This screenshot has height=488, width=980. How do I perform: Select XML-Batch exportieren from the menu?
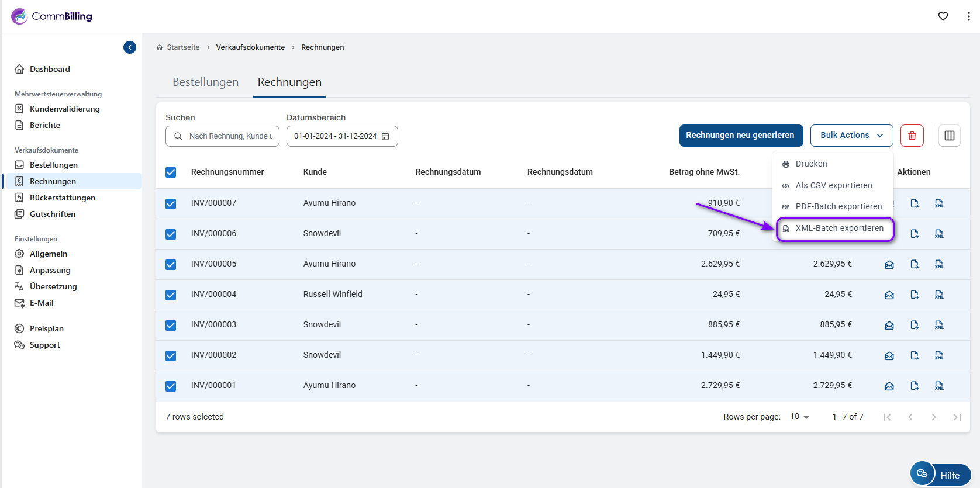(839, 229)
